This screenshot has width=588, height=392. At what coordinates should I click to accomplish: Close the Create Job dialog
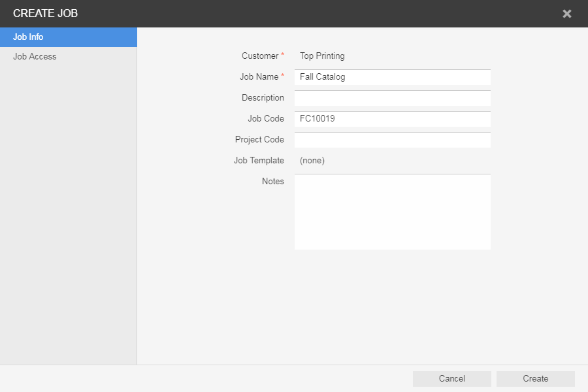coord(566,14)
